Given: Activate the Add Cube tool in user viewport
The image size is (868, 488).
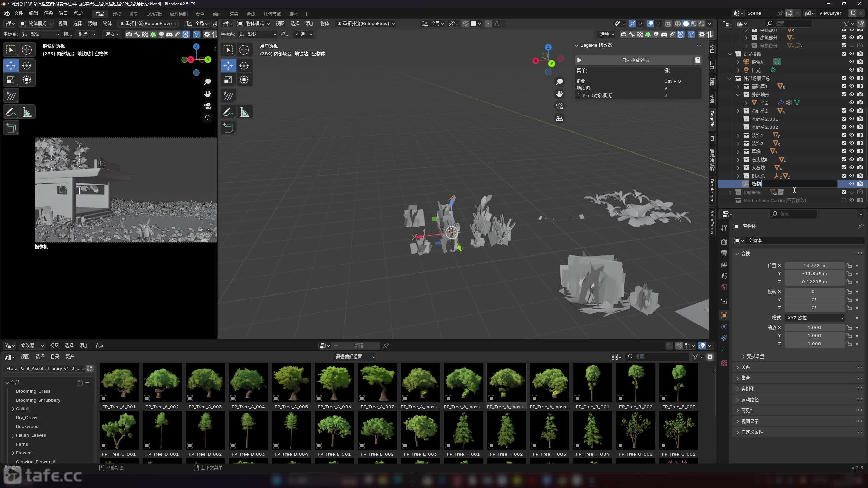Looking at the screenshot, I should click(228, 128).
